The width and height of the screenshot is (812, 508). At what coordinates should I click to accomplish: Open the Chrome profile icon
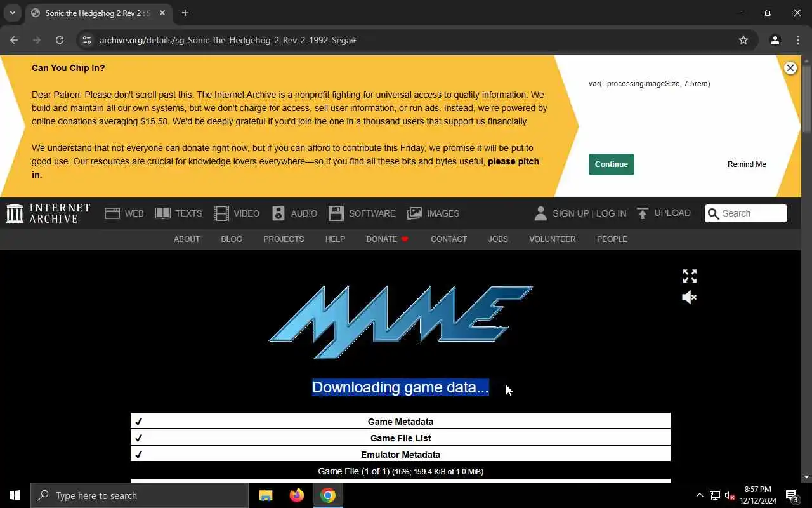pos(775,40)
